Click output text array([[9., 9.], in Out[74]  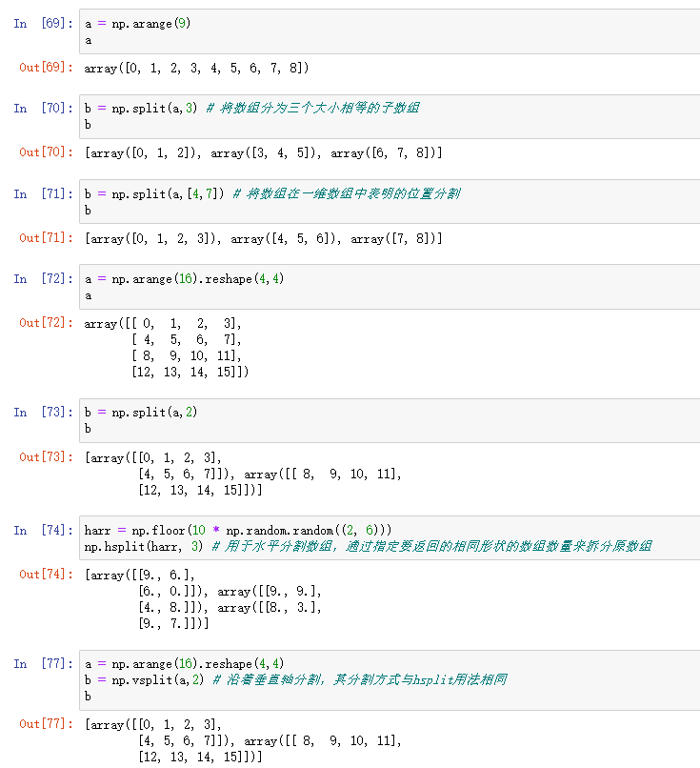(270, 592)
